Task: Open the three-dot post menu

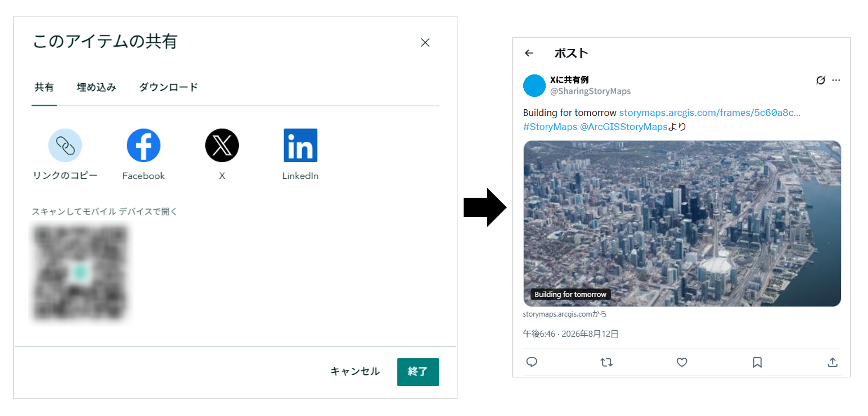Action: click(x=836, y=80)
